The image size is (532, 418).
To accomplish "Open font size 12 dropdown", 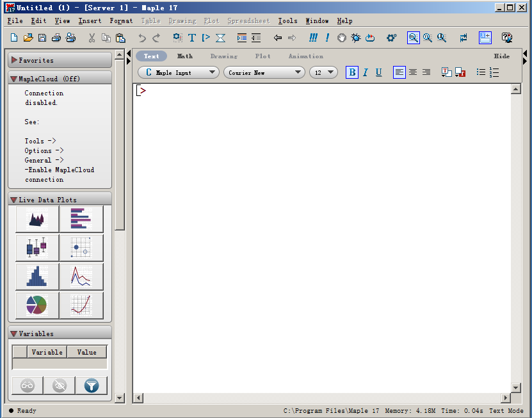I will [324, 72].
